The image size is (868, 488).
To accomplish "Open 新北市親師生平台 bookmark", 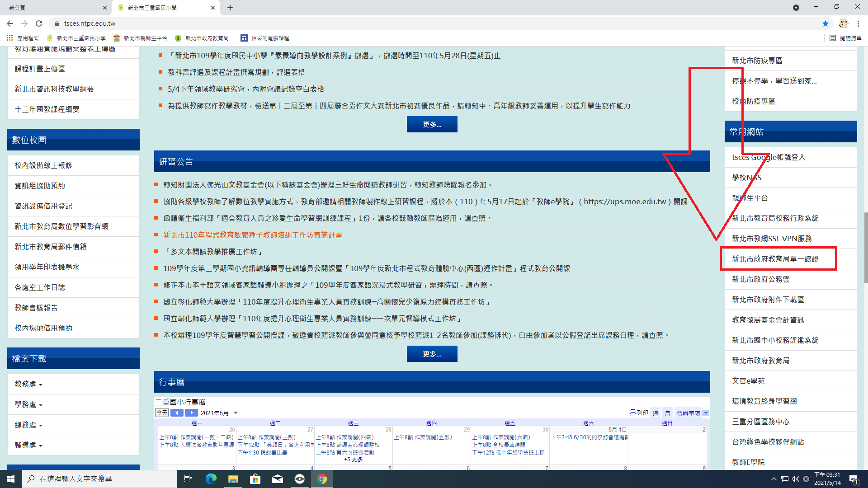I will (x=140, y=38).
